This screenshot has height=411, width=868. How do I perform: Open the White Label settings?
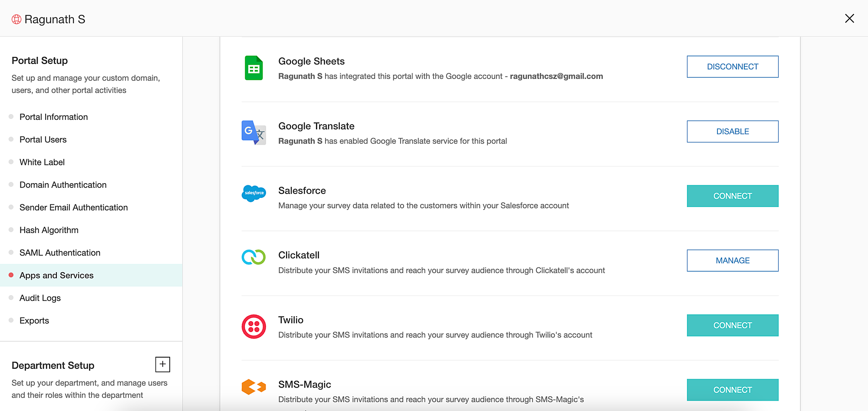click(x=42, y=162)
